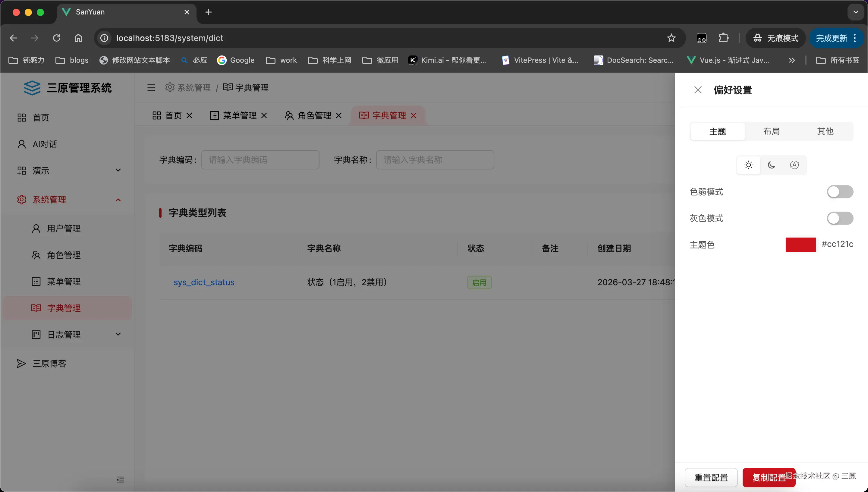Reload the page with the refresh icon
The width and height of the screenshot is (868, 492).
click(56, 38)
